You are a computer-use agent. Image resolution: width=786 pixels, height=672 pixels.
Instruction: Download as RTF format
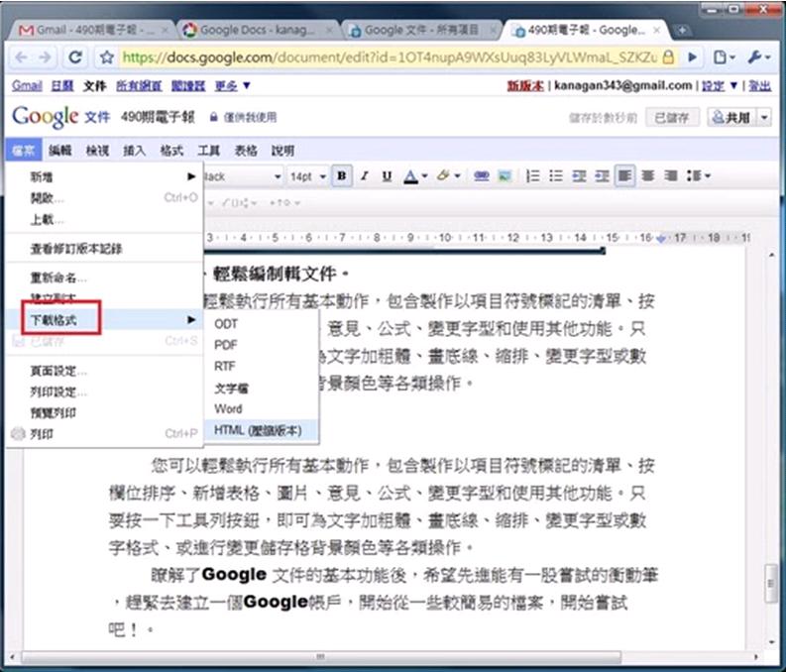261,367
